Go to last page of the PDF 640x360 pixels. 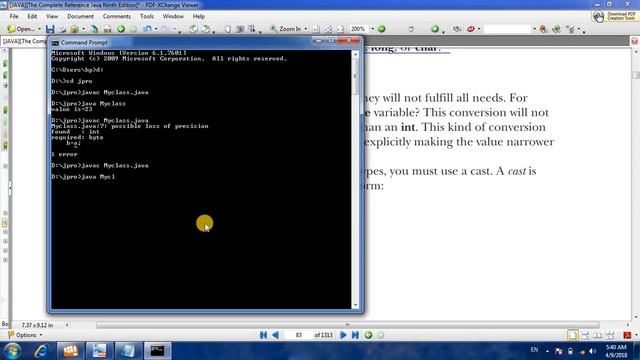tap(356, 335)
